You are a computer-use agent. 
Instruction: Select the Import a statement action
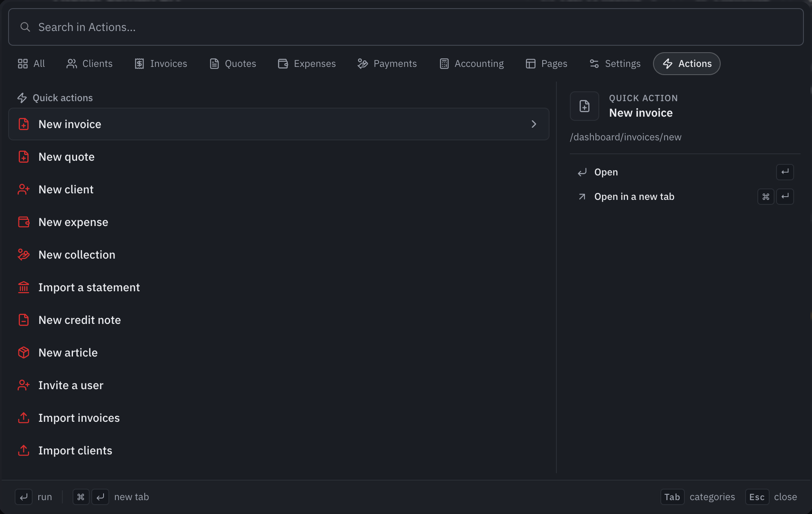pyautogui.click(x=279, y=287)
